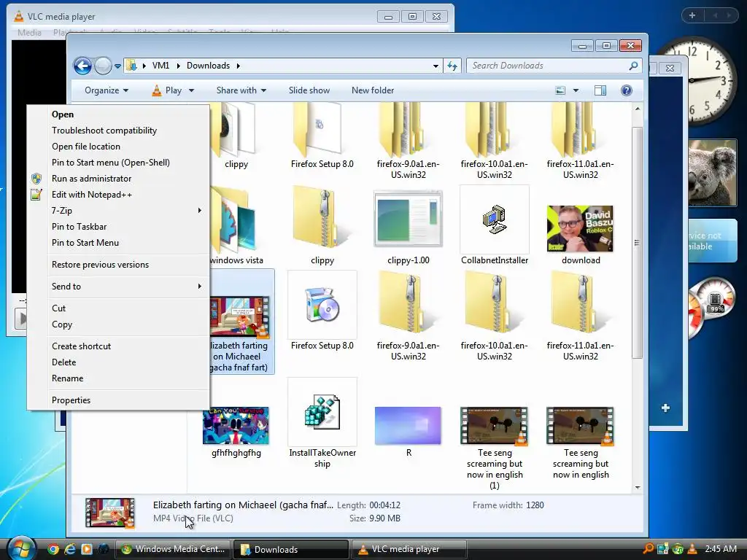
Task: Launch Google Chrome from quick launch
Action: pos(53,549)
